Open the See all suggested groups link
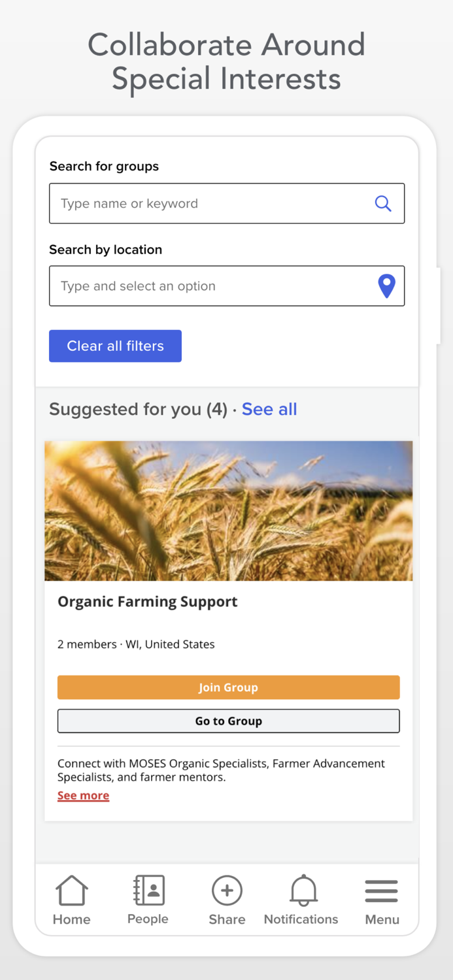Screen dimensions: 453x980 (x=269, y=409)
